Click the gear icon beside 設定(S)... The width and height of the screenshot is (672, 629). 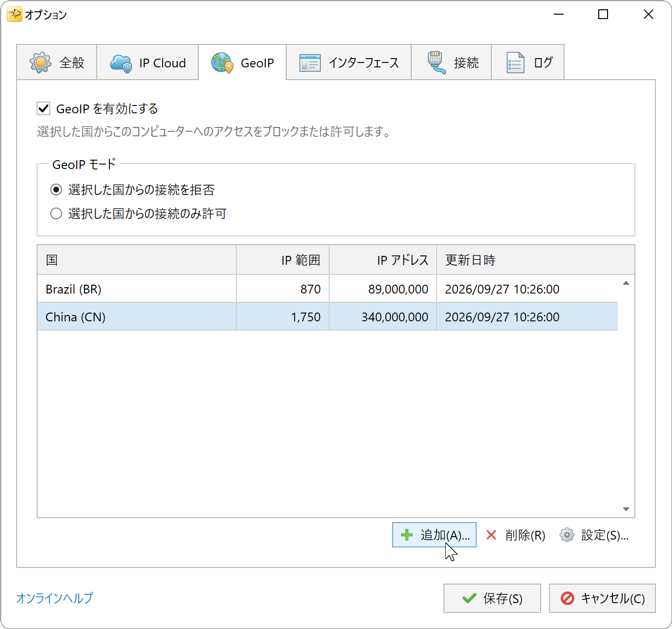[567, 535]
